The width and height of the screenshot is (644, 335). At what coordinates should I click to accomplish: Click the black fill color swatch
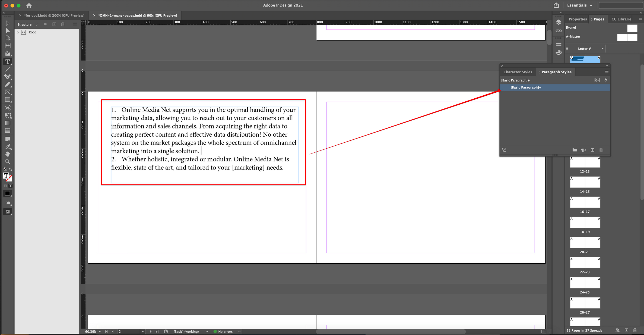pos(7,193)
